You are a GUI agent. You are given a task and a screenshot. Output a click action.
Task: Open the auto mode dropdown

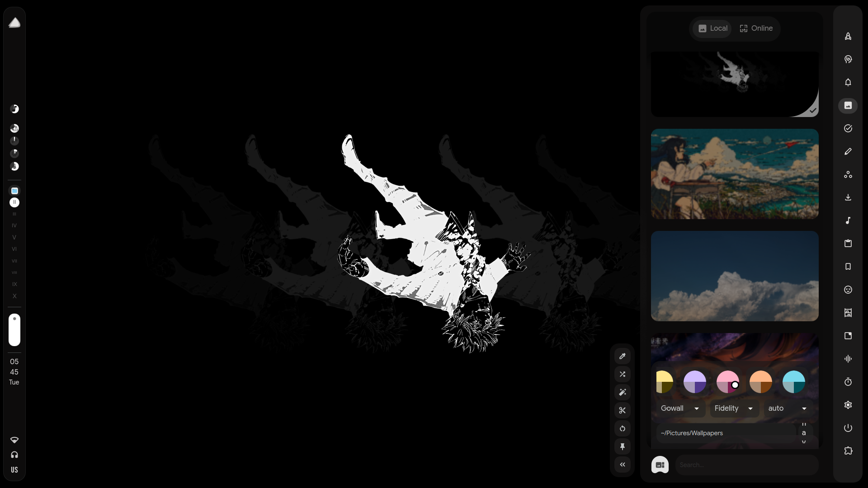pos(787,408)
